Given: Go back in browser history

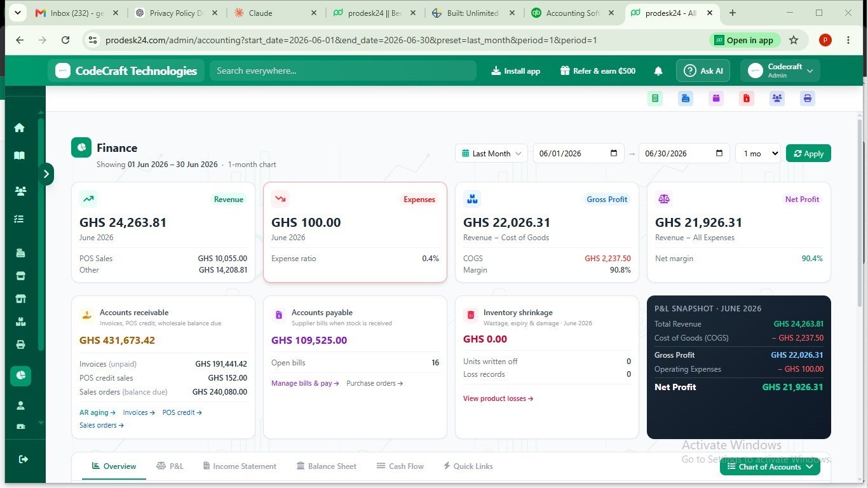Looking at the screenshot, I should point(20,40).
